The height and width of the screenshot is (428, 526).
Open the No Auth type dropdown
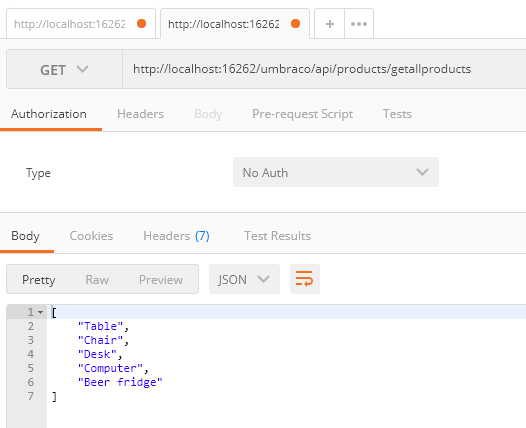pos(336,172)
